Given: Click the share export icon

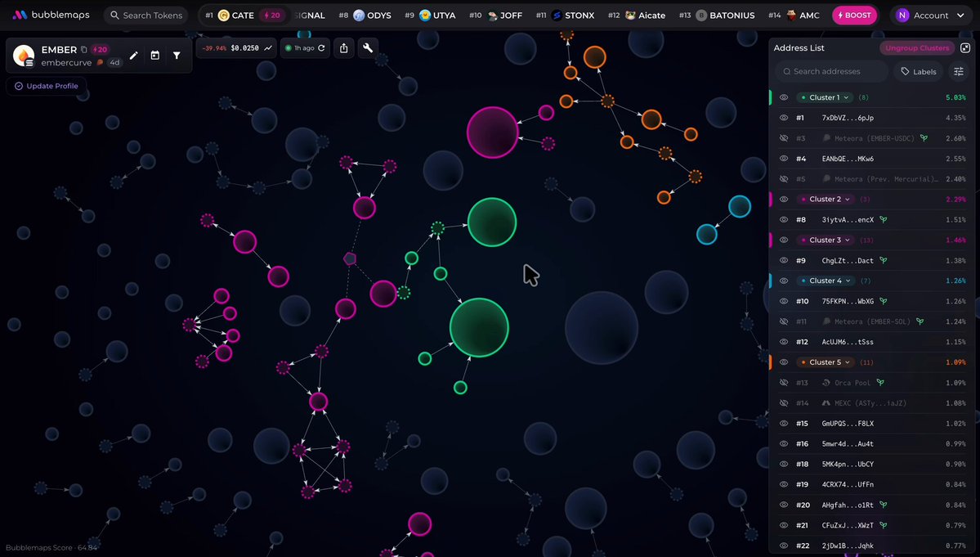Looking at the screenshot, I should point(344,48).
